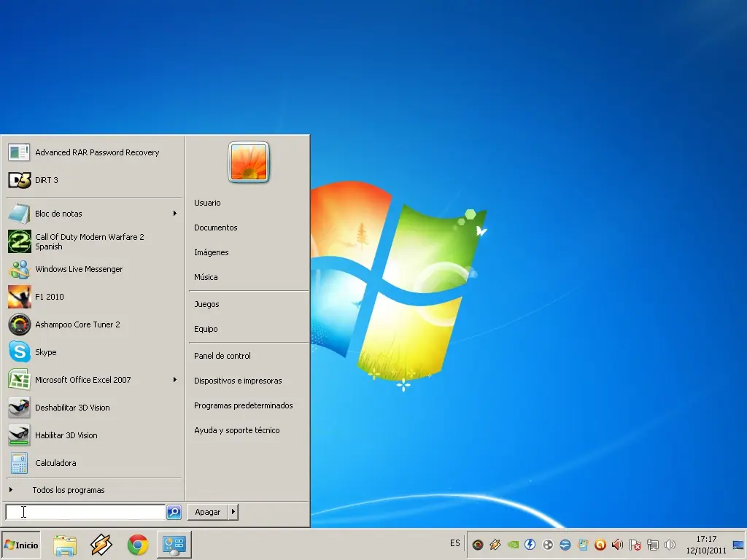
Task: Launch Skype from the Start menu
Action: click(x=94, y=352)
